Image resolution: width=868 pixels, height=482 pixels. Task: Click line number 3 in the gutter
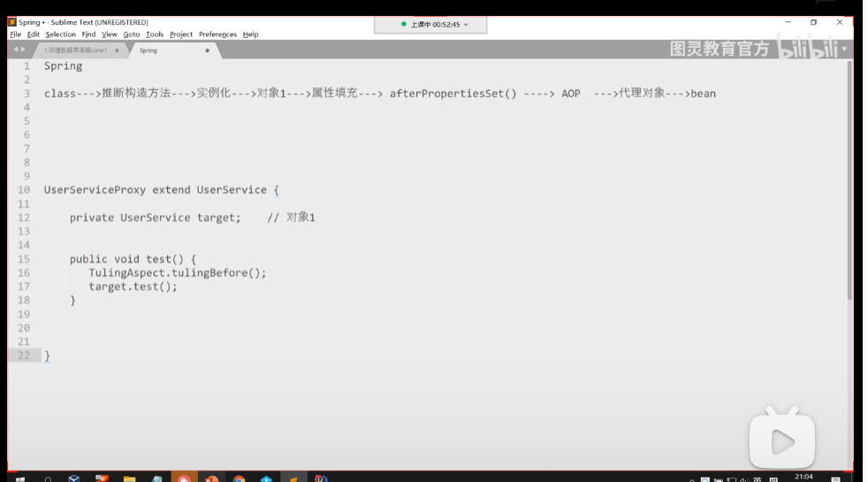tap(27, 94)
